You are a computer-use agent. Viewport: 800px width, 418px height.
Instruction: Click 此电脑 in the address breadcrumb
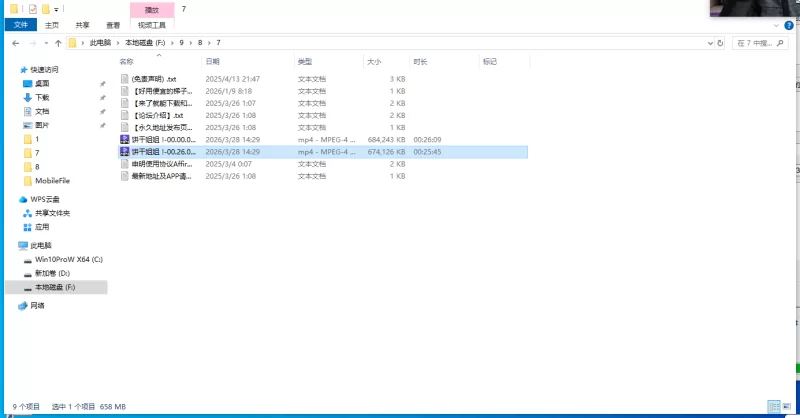pyautogui.click(x=100, y=43)
